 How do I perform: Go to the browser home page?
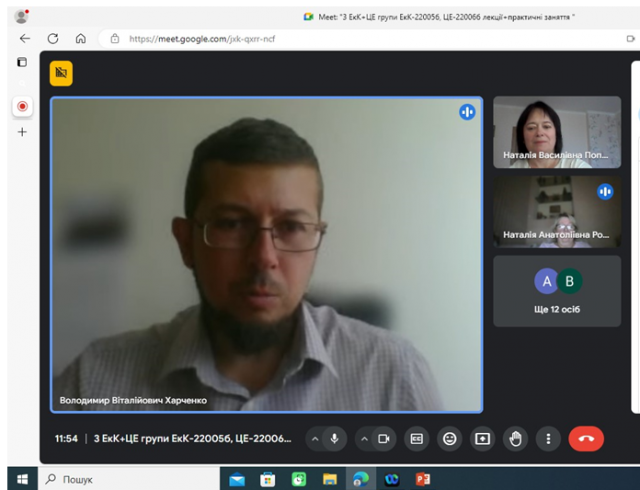81,38
